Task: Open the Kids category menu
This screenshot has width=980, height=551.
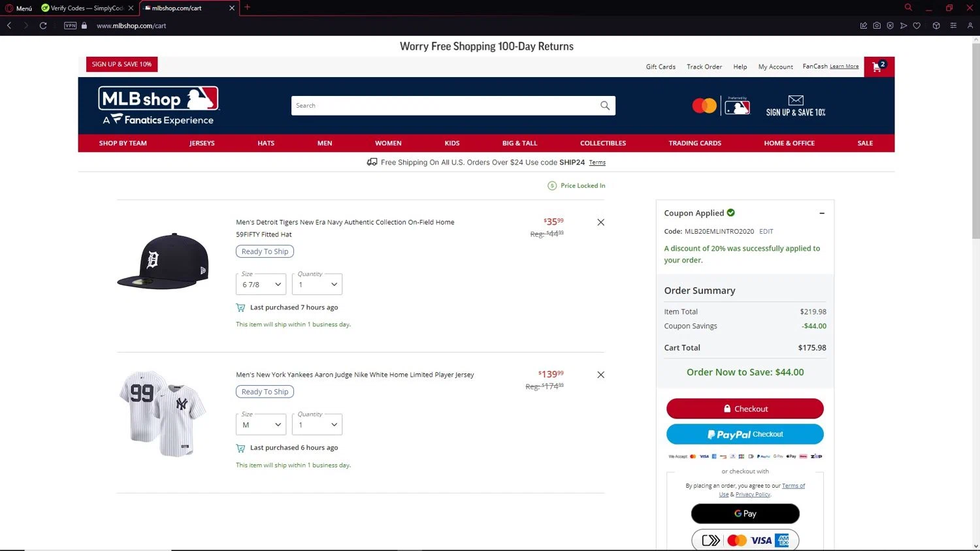Action: tap(452, 143)
